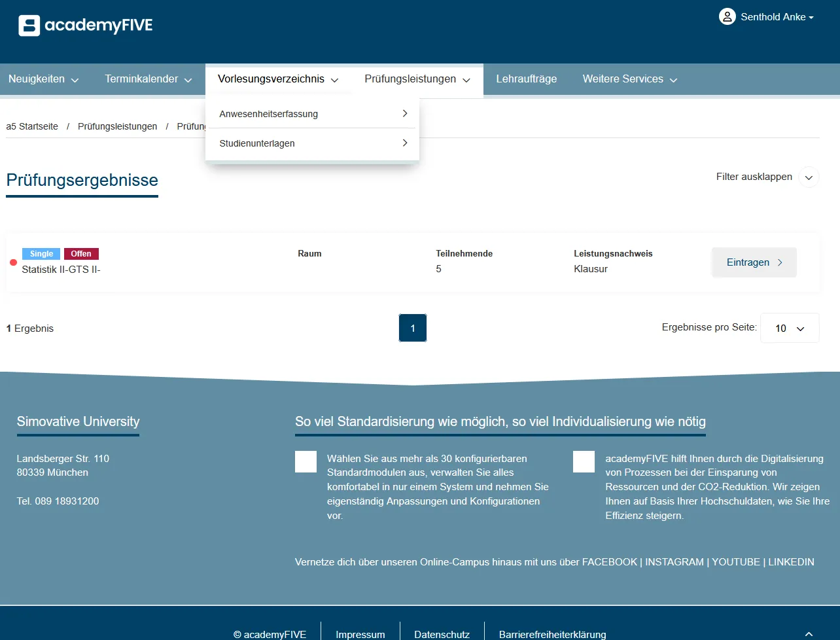The image size is (840, 640).
Task: Go to results page 1
Action: tap(413, 328)
